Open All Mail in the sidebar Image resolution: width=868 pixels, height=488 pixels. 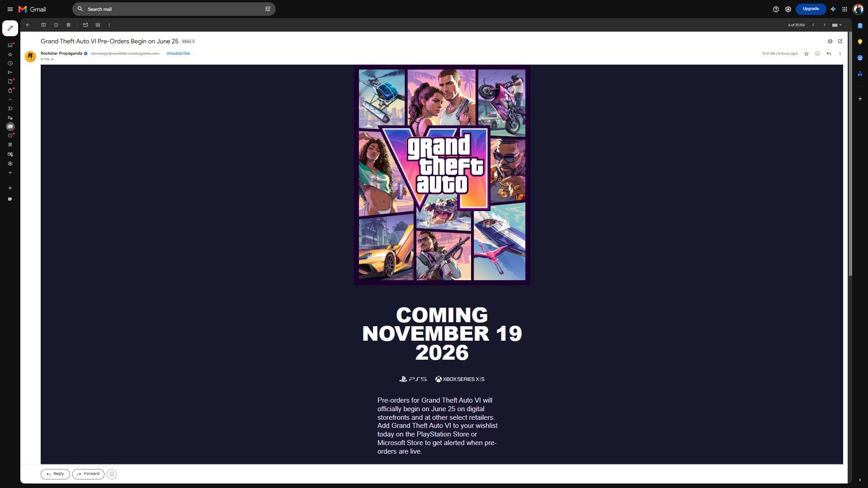[x=10, y=127]
